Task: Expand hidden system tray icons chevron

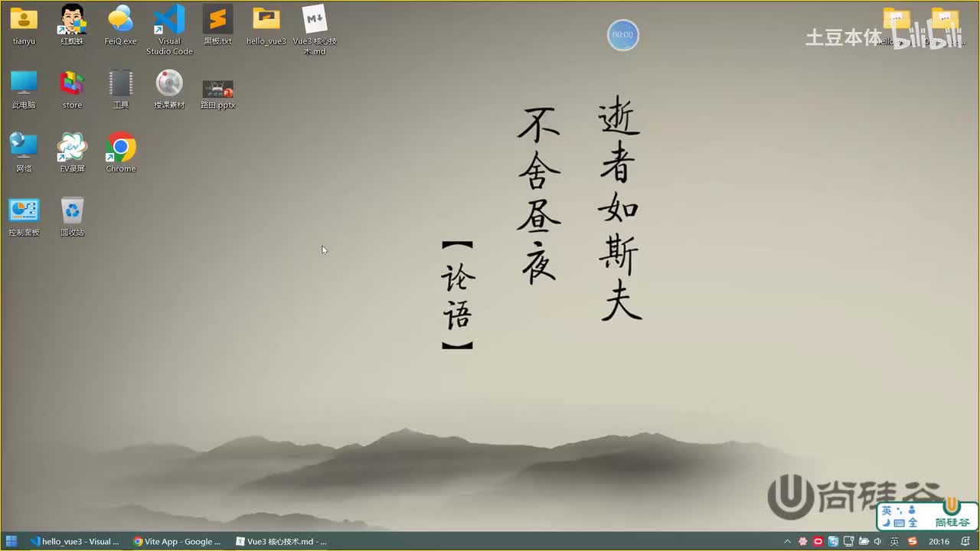Action: [787, 542]
